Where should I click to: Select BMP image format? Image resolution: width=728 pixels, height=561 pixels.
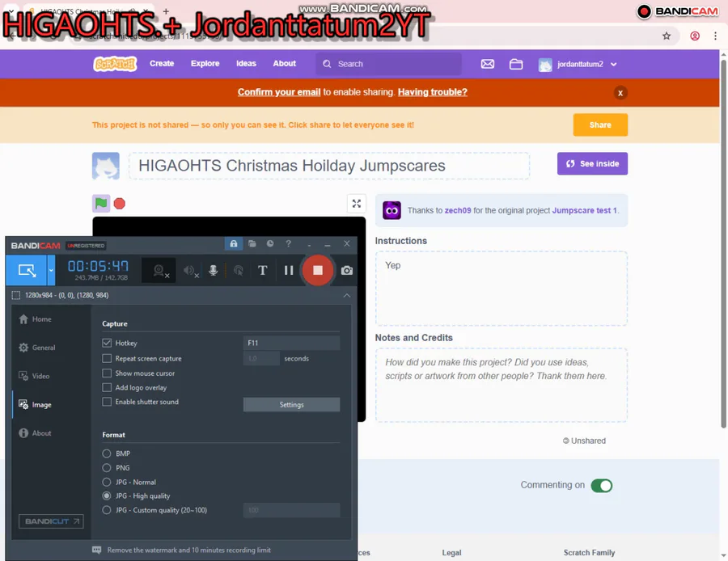pyautogui.click(x=107, y=453)
